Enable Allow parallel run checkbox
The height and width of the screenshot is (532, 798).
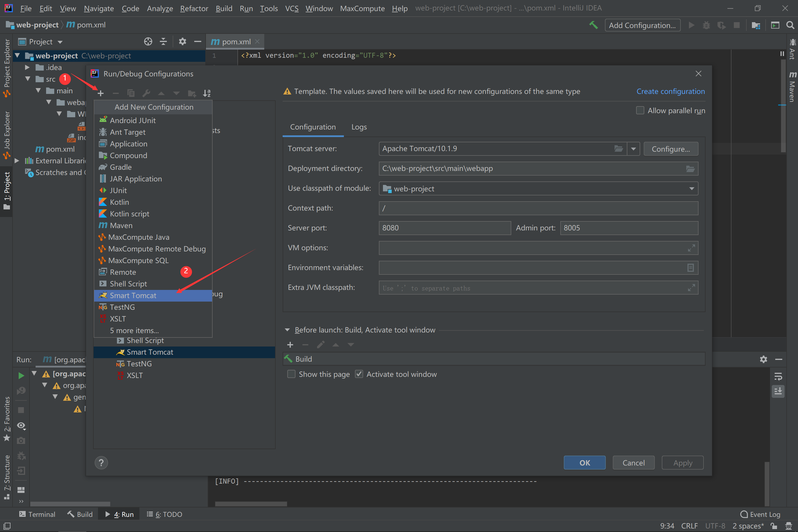tap(640, 111)
